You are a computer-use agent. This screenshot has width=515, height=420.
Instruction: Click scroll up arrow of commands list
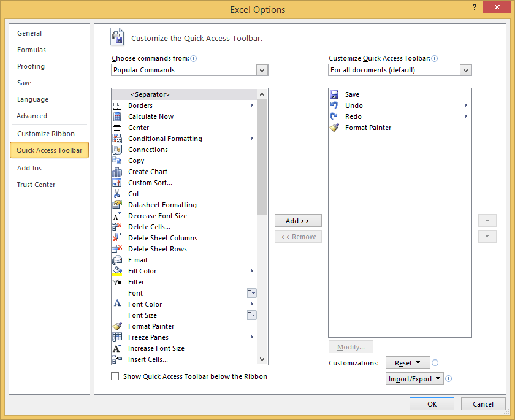coord(262,94)
